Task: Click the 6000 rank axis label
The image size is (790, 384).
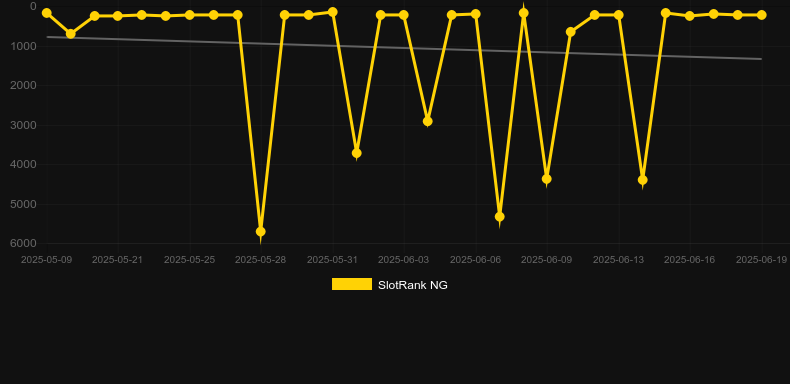Action: pos(23,243)
